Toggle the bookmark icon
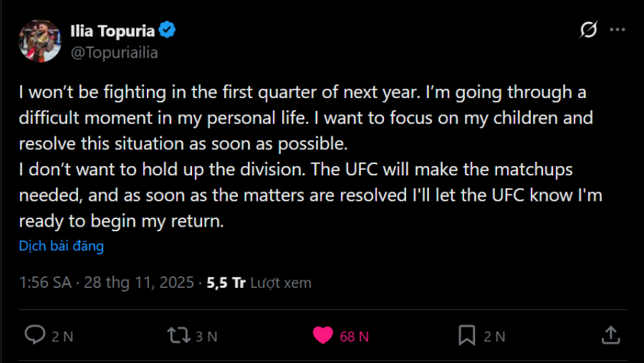 click(x=467, y=335)
